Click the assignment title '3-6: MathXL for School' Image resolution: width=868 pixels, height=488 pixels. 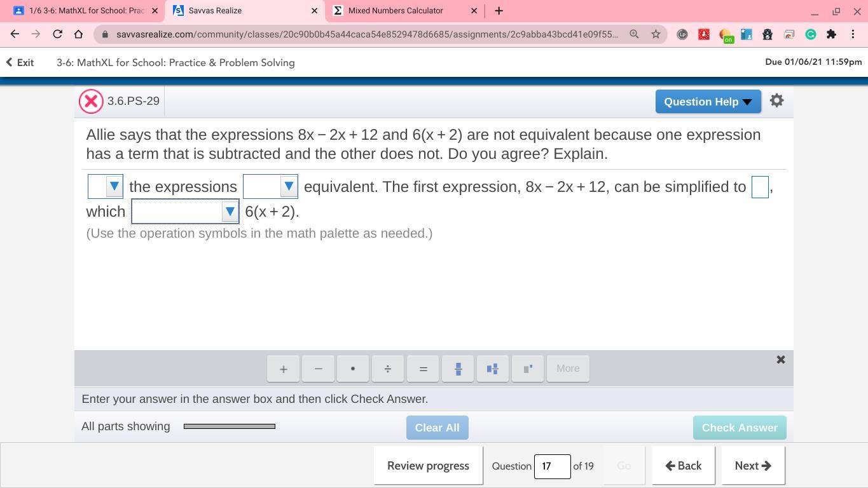pos(176,62)
